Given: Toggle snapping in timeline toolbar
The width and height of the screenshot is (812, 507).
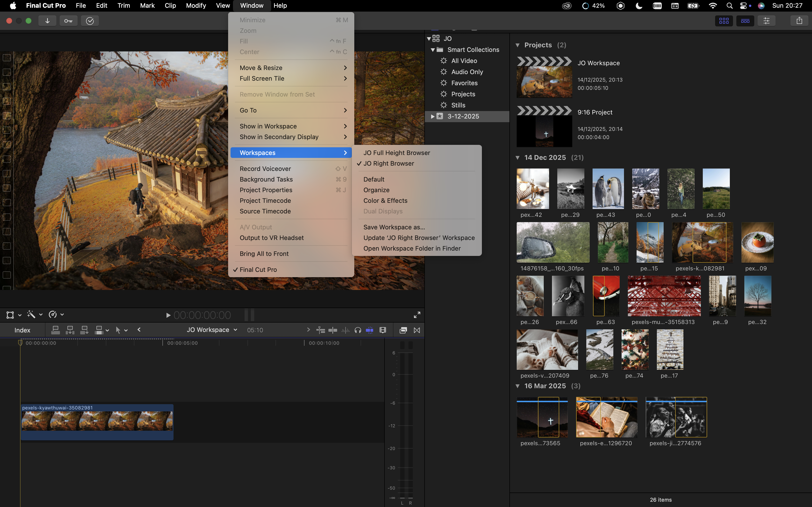Looking at the screenshot, I should coord(370,330).
